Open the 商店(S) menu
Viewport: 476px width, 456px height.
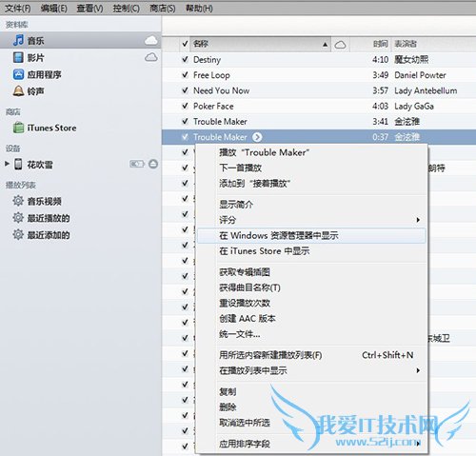[x=163, y=8]
